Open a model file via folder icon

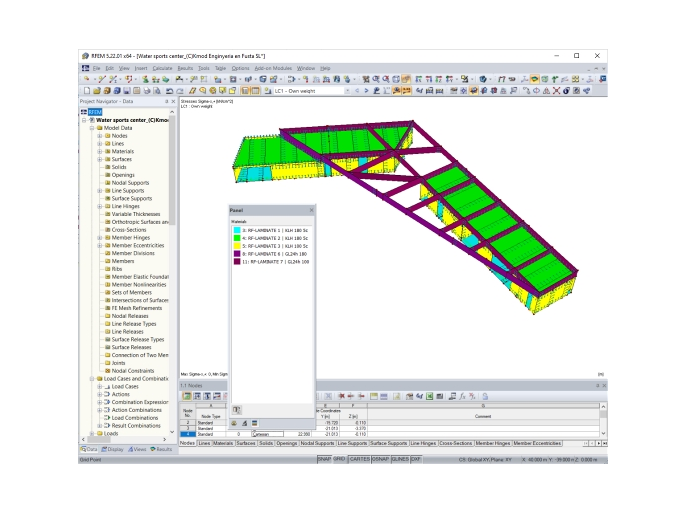[97, 91]
